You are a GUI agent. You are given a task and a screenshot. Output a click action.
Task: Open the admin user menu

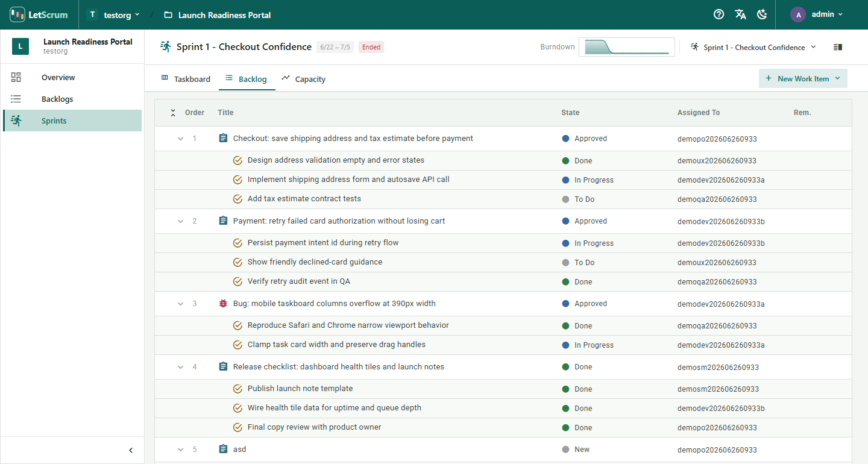817,14
